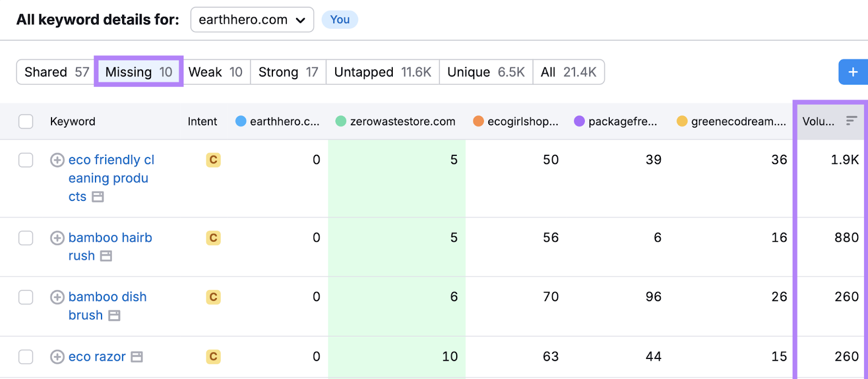
Task: Open the eco razor keyword link
Action: tap(97, 357)
